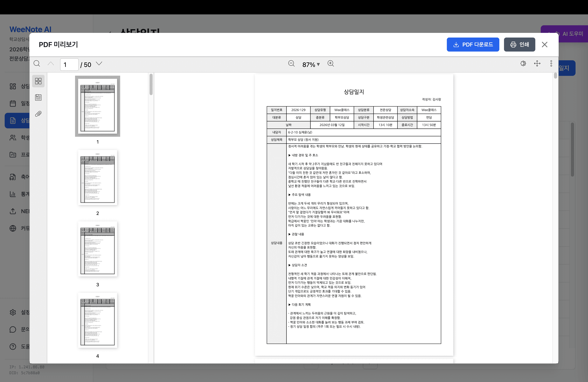588x382 pixels.
Task: Select page 4 thumbnail
Action: pyautogui.click(x=98, y=320)
